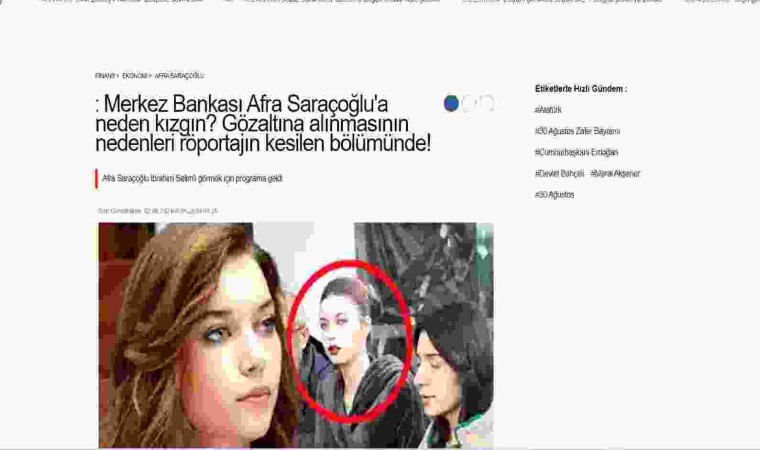760x450 pixels.
Task: Click the shorter #30 Ağustos tag
Action: pos(556,194)
